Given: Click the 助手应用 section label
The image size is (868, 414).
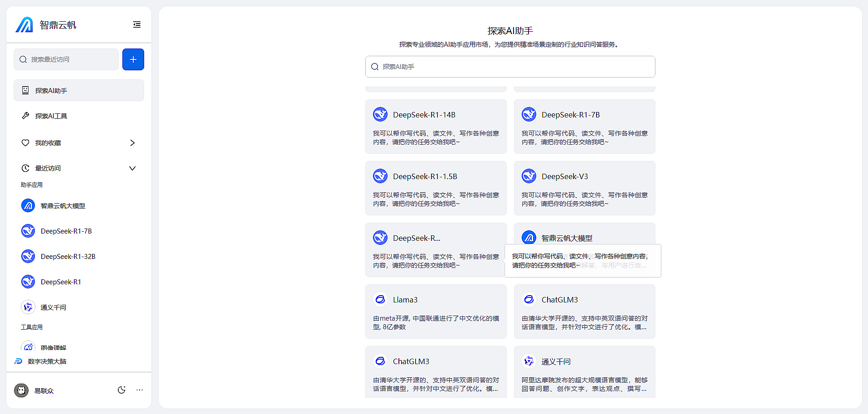Looking at the screenshot, I should click(x=32, y=185).
